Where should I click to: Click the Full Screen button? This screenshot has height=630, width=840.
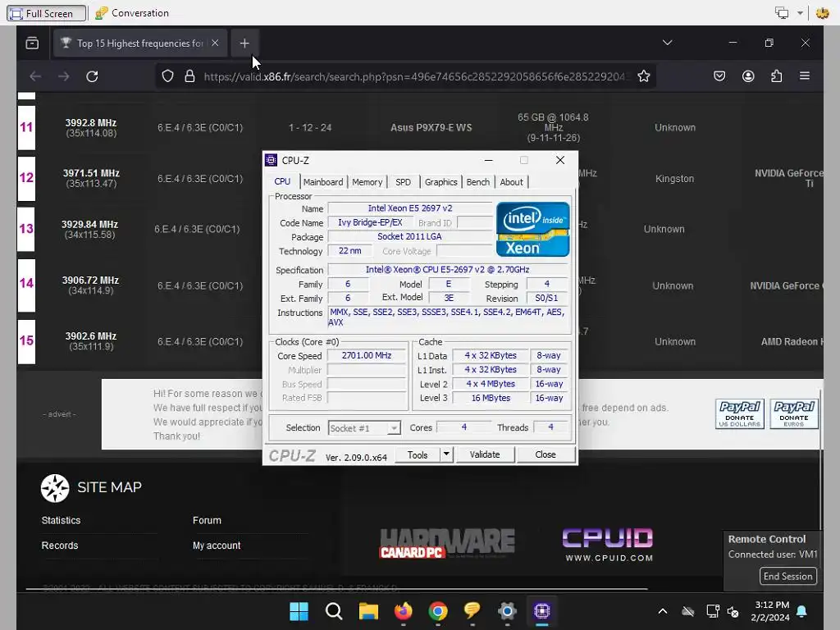click(46, 13)
